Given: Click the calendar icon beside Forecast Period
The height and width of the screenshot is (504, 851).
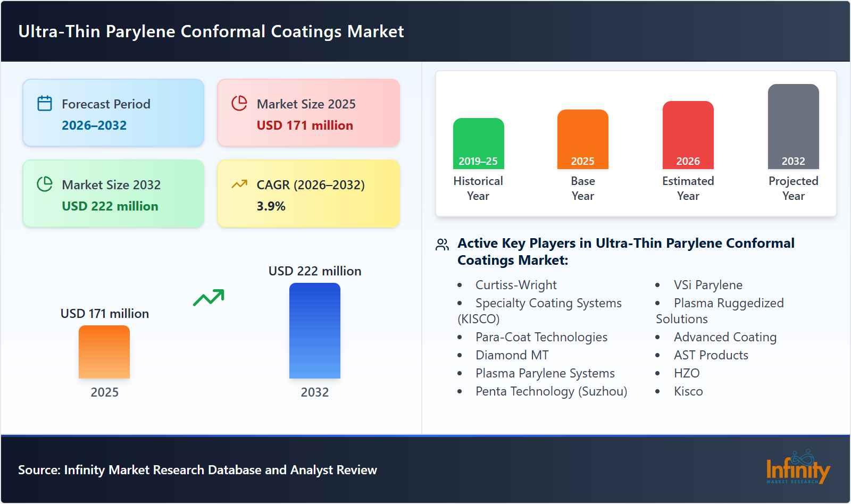Looking at the screenshot, I should click(45, 103).
